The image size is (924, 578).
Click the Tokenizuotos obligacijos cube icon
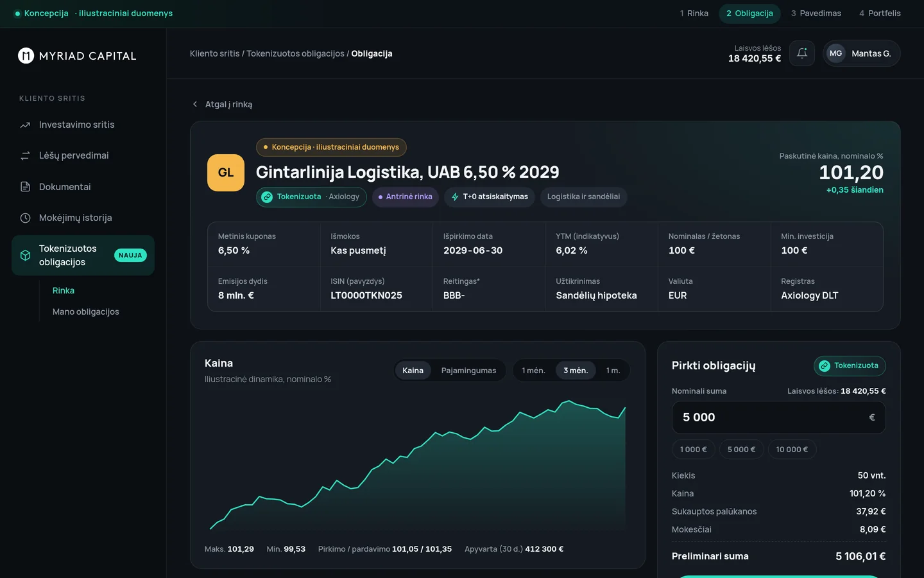[x=25, y=255]
